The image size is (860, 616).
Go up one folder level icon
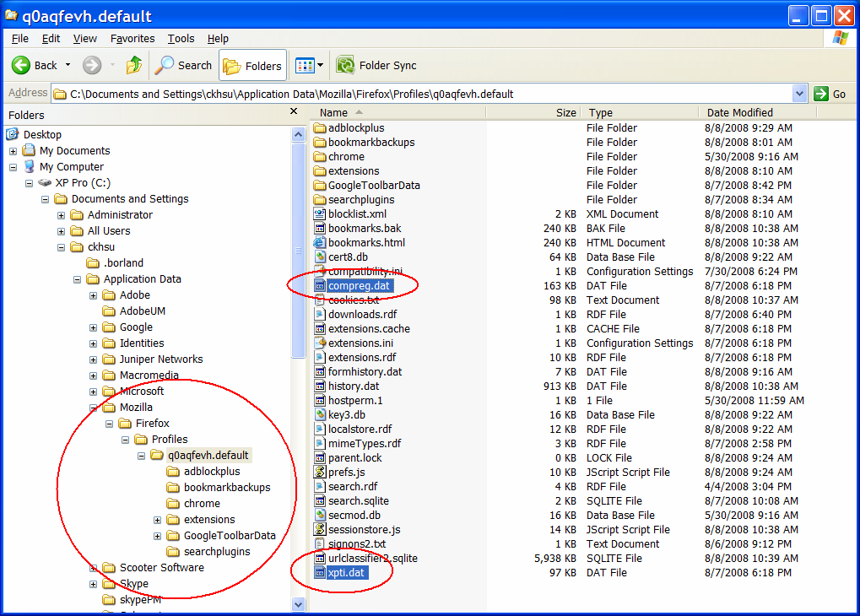(x=134, y=65)
